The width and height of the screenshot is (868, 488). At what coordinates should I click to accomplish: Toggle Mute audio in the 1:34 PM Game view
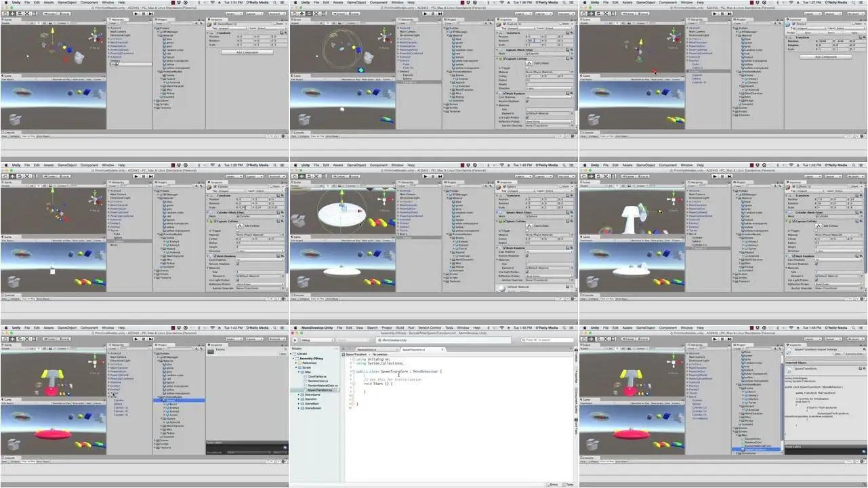(78, 79)
